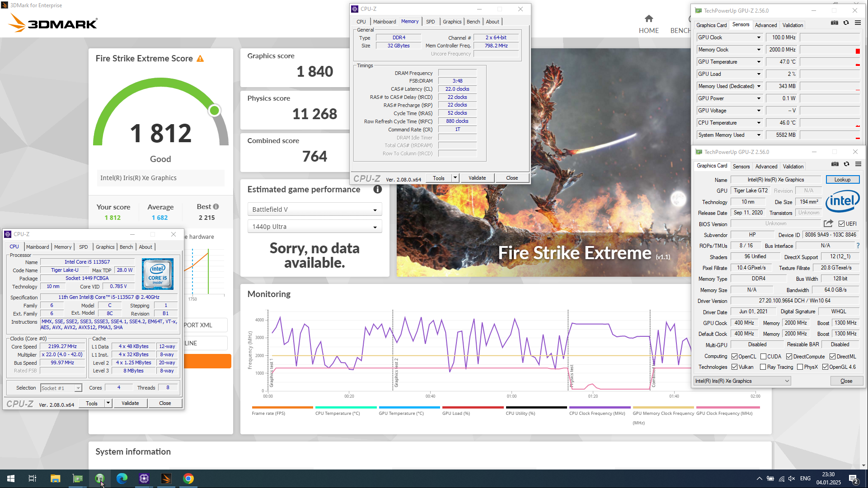Toggle the Ray Tracing checkbox
The width and height of the screenshot is (868, 488).
coord(763,367)
